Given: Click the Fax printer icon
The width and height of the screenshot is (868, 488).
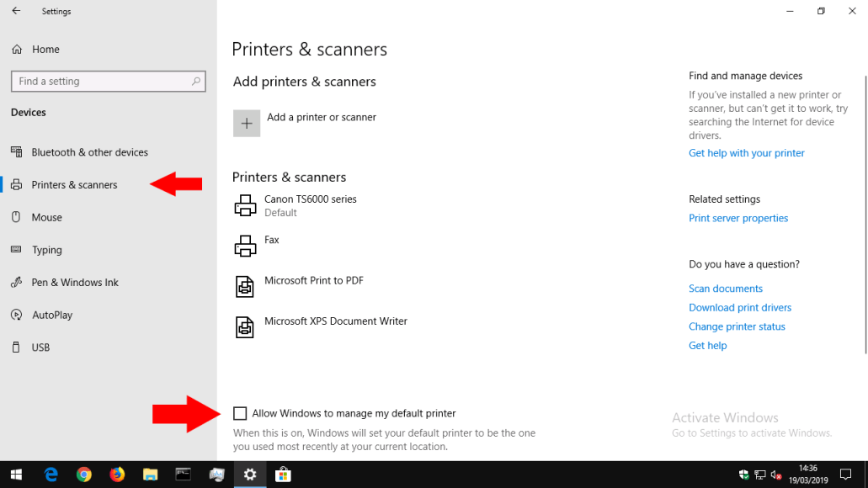Looking at the screenshot, I should 245,246.
